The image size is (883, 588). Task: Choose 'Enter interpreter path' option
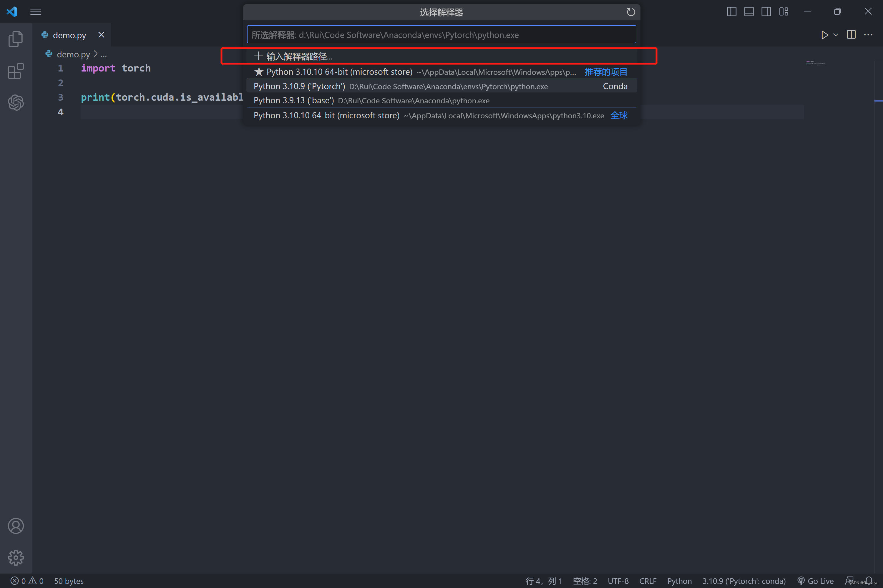tap(441, 56)
